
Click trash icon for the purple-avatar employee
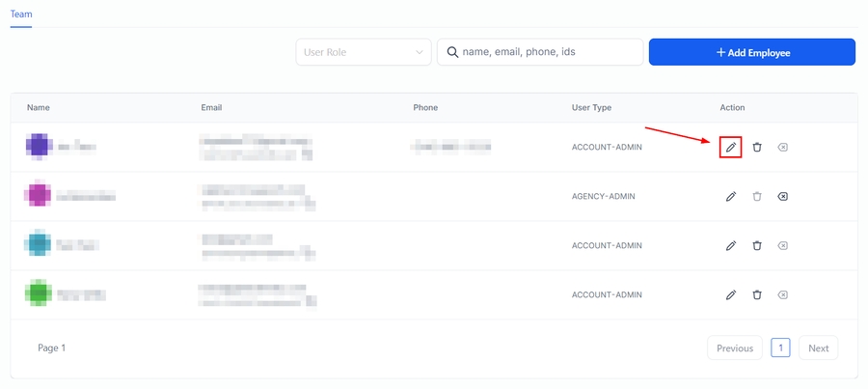pos(757,148)
